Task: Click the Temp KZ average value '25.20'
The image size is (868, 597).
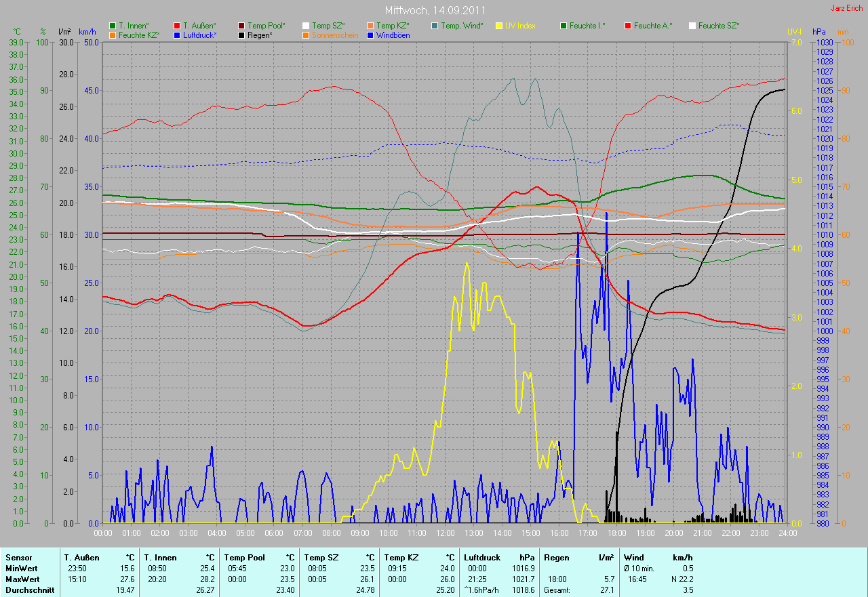Action: click(445, 590)
